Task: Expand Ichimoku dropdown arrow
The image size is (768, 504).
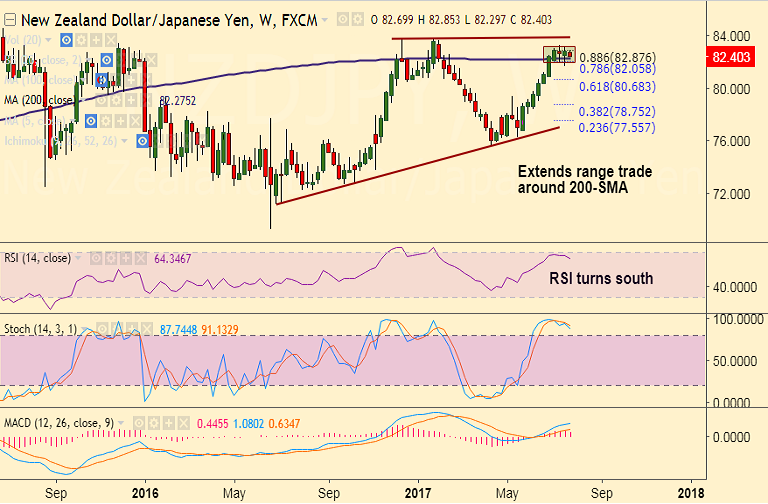Action: click(x=124, y=142)
